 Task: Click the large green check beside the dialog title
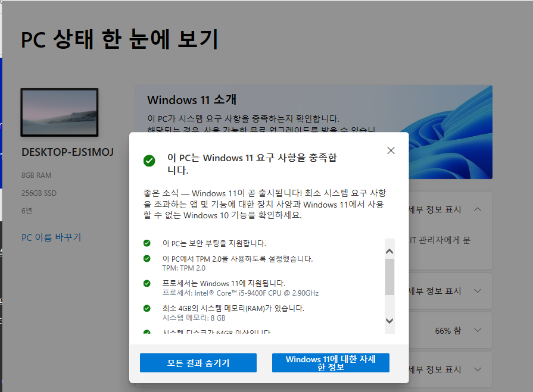[x=149, y=161]
